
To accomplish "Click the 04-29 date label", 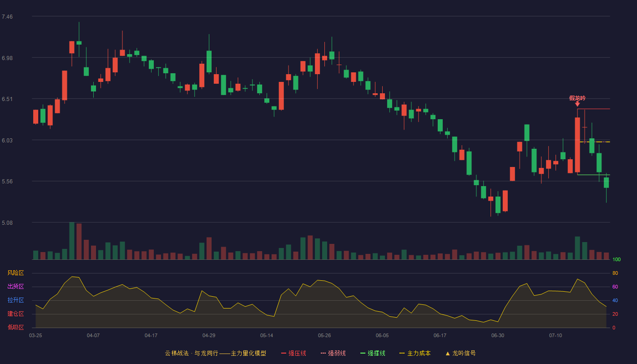I will pyautogui.click(x=209, y=335).
